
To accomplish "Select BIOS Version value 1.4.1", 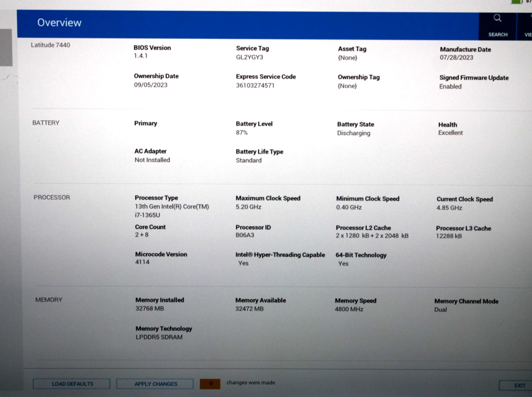I will (141, 56).
